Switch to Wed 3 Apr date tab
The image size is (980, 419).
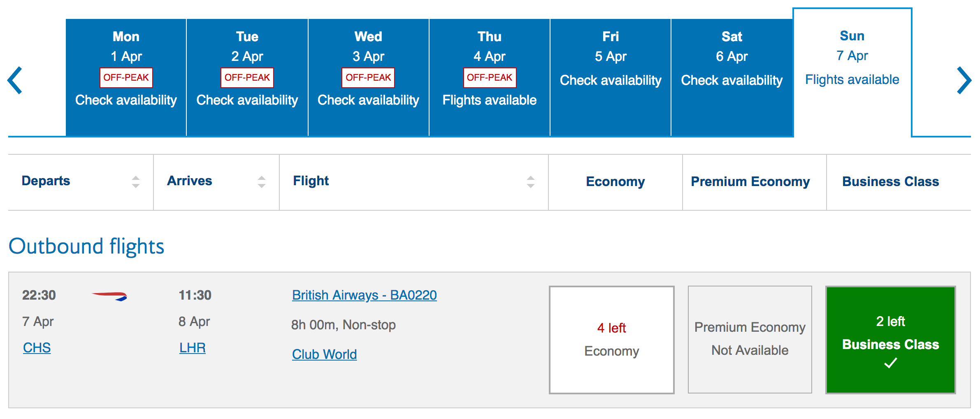[368, 77]
